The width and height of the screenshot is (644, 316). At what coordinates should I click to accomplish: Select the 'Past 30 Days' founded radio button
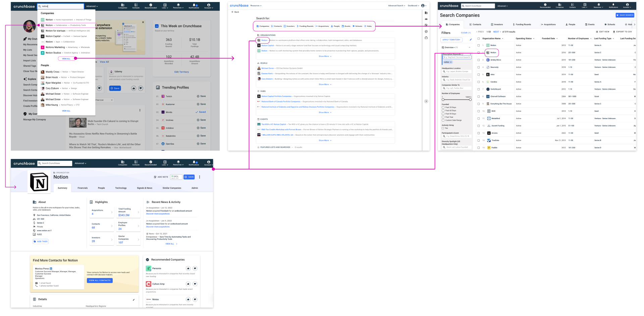(x=443, y=107)
